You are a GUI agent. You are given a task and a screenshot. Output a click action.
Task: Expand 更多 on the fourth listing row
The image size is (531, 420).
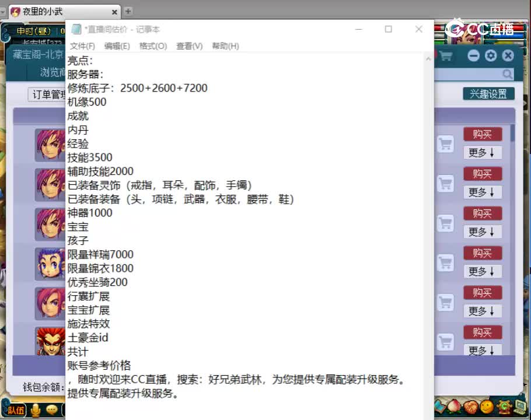click(x=483, y=271)
